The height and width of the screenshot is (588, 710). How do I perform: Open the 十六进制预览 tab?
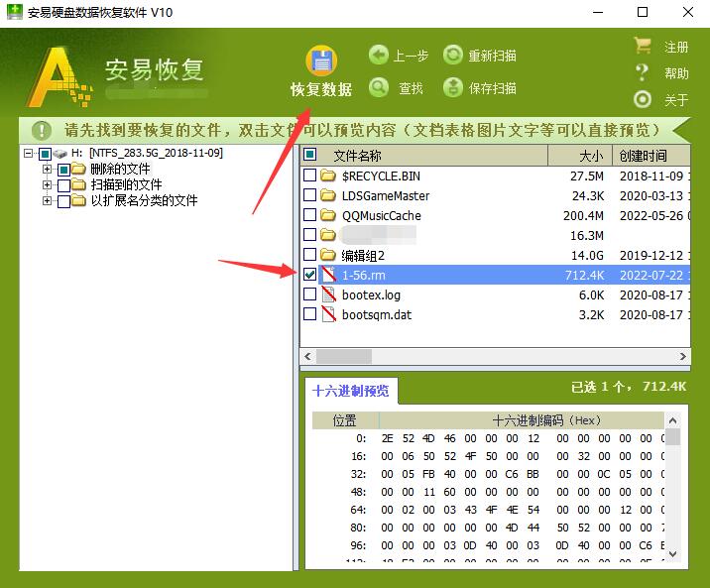[x=351, y=391]
